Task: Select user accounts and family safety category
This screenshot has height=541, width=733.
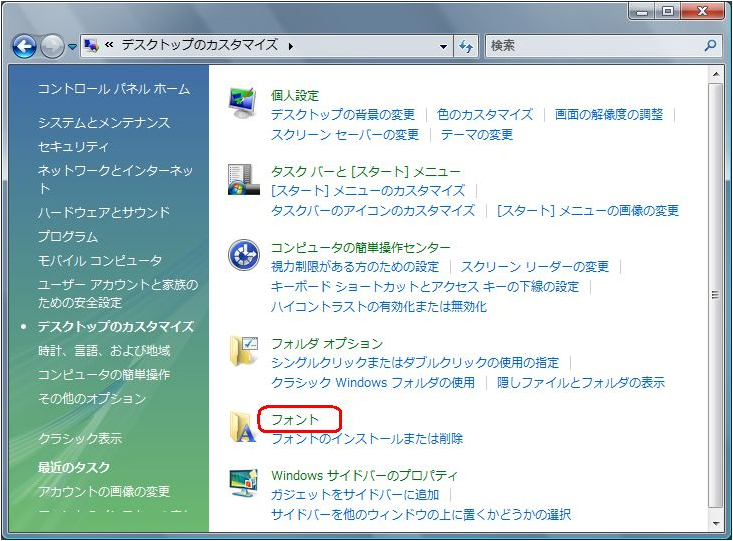Action: (x=118, y=294)
